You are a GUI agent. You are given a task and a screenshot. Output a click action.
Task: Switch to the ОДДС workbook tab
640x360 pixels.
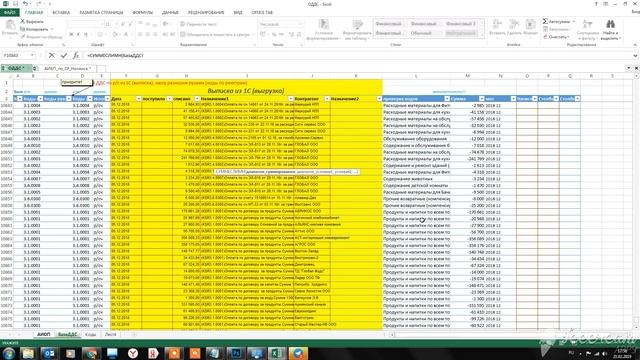pos(16,68)
